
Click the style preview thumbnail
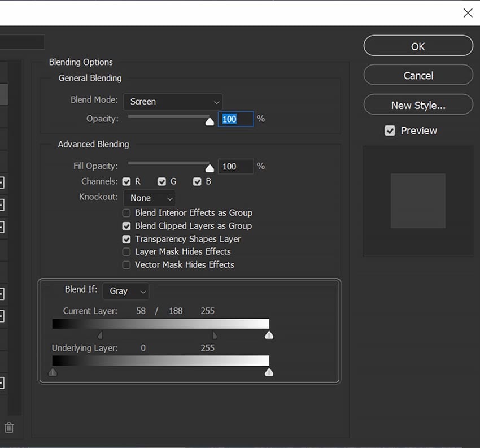tap(418, 201)
